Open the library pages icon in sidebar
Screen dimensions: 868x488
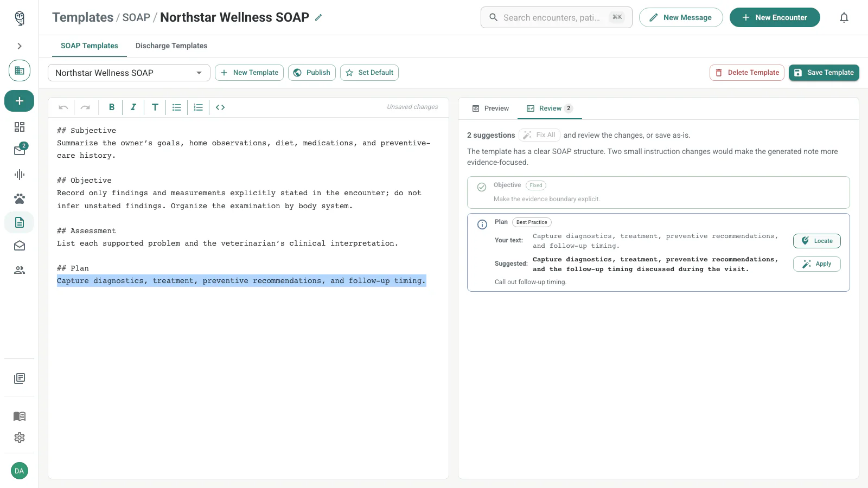click(x=20, y=378)
